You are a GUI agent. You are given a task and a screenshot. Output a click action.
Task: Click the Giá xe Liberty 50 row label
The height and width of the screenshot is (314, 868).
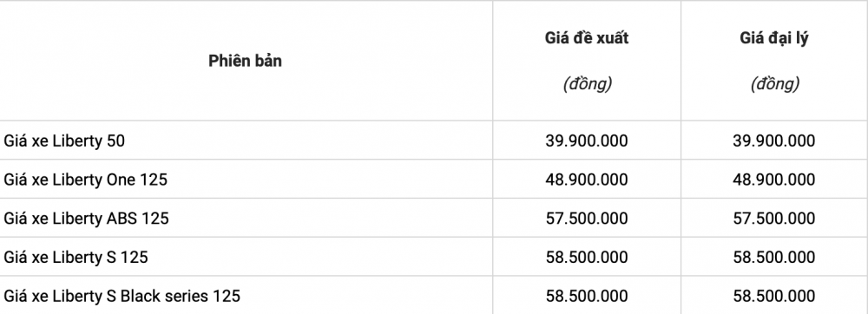64,141
